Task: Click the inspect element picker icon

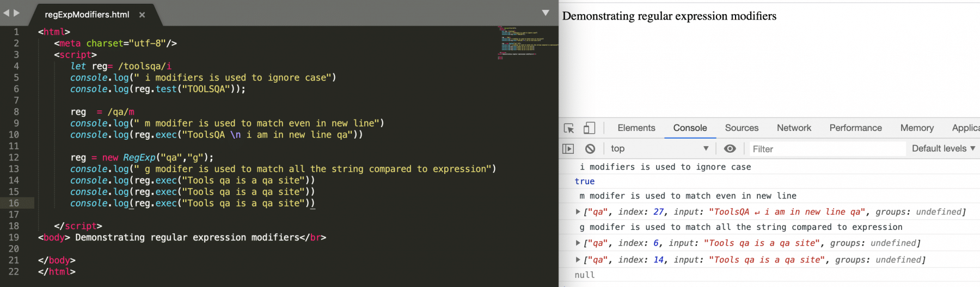Action: 569,128
